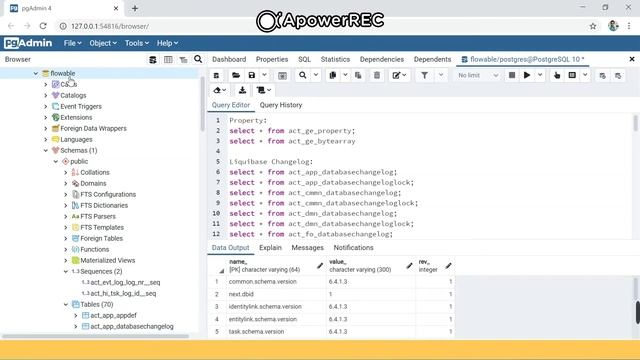The height and width of the screenshot is (360, 640).
Task: Click the Filter funnel icon
Action: (x=424, y=75)
